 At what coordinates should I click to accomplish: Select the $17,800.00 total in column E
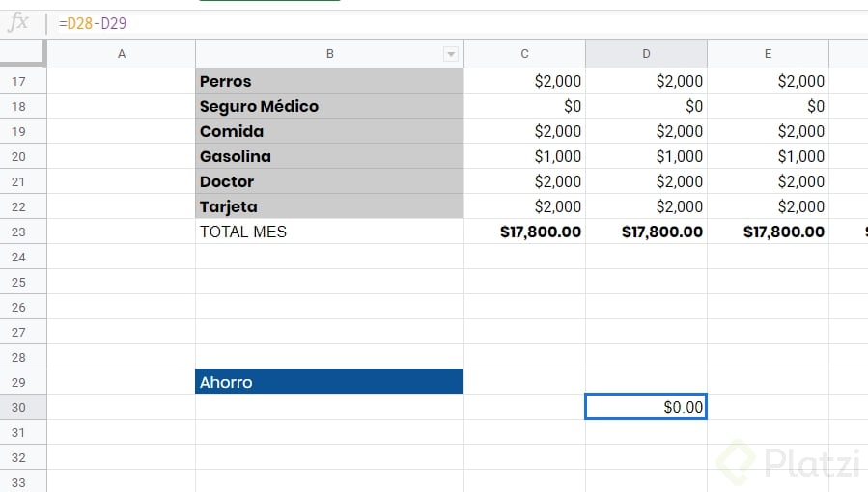[768, 232]
